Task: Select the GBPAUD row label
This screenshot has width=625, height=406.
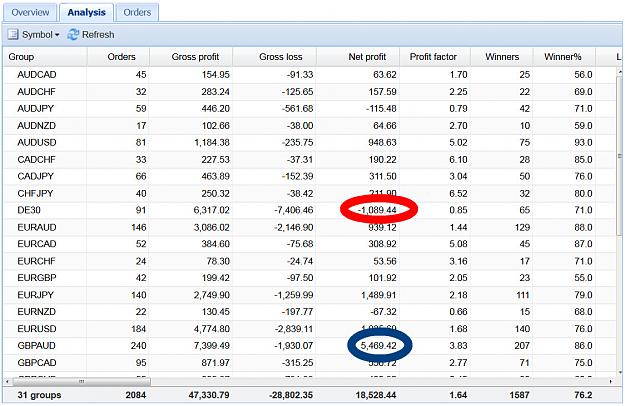Action: [x=36, y=345]
